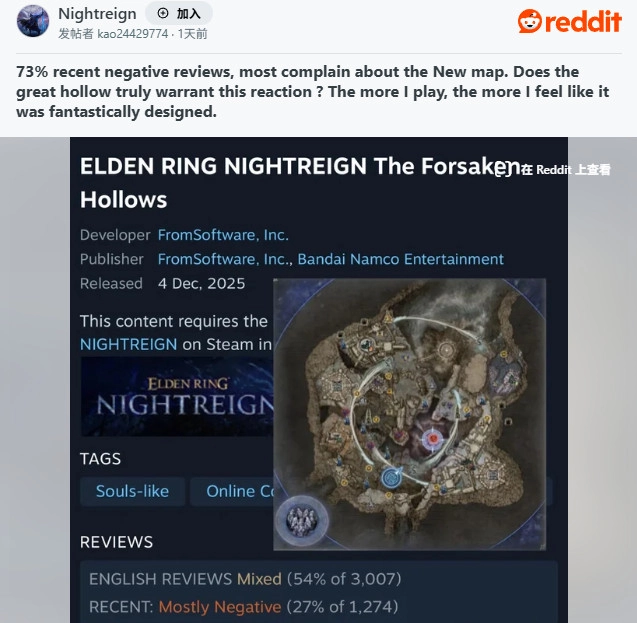The height and width of the screenshot is (623, 637).
Task: Open the Nightreign community avatar
Action: pos(33,21)
